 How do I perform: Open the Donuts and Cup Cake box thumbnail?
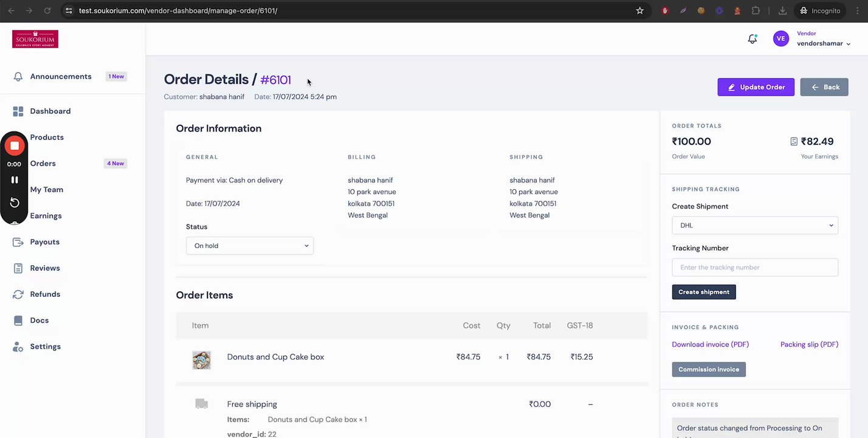coord(201,360)
